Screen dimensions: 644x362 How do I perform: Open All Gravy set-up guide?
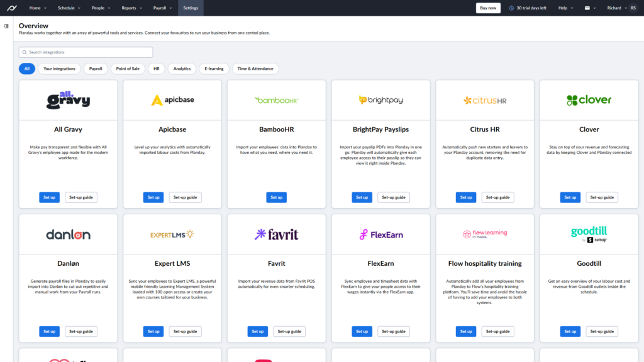[81, 197]
